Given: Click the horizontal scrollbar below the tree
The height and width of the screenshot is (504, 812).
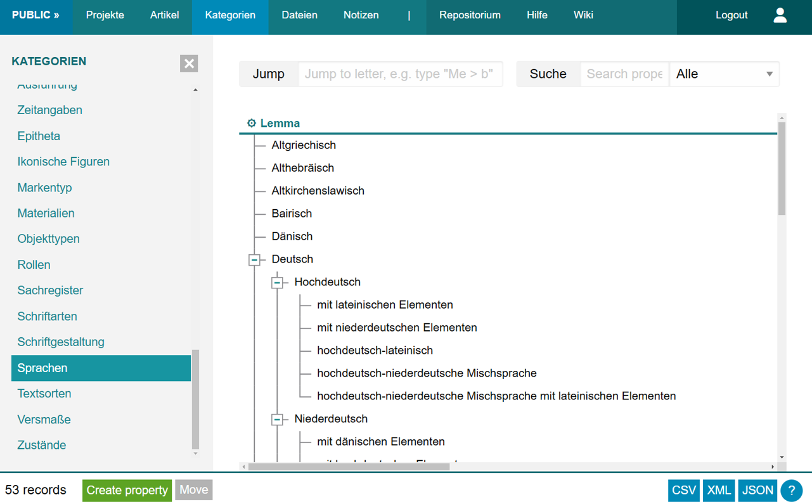Looking at the screenshot, I should [x=349, y=465].
